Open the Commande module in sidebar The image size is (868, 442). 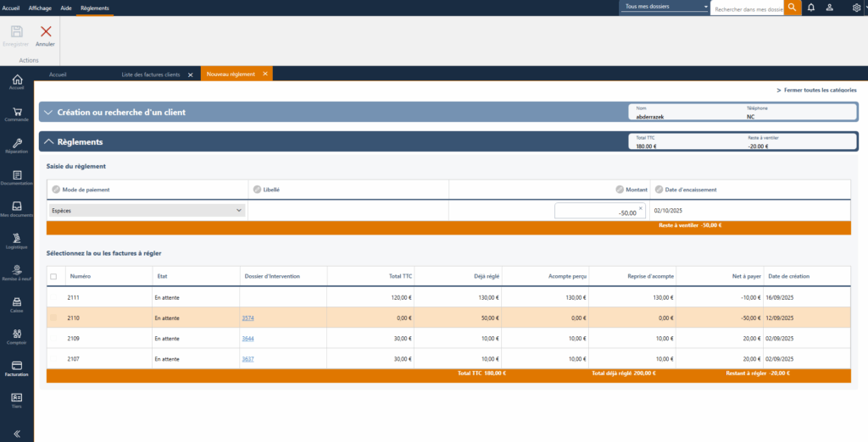pyautogui.click(x=16, y=113)
